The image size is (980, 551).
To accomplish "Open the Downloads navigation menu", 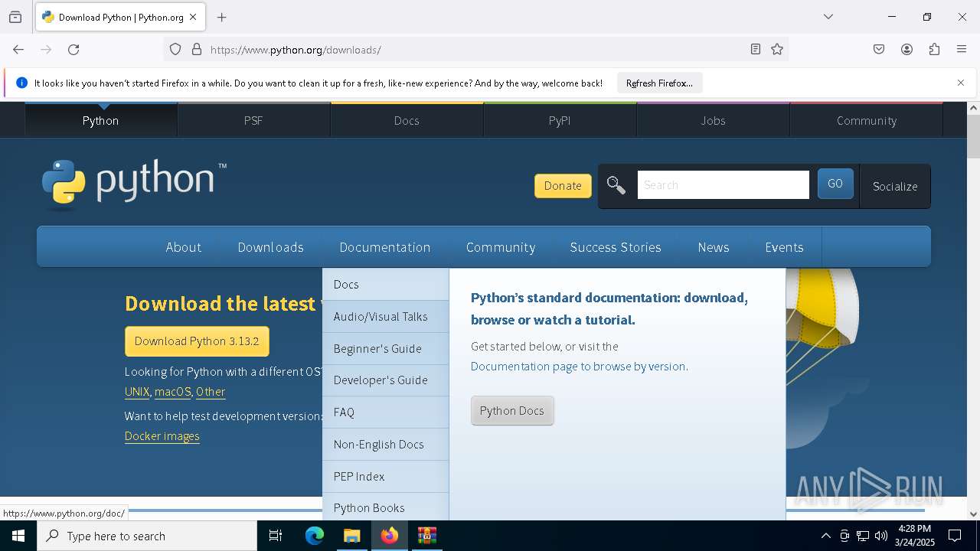I will pos(271,247).
